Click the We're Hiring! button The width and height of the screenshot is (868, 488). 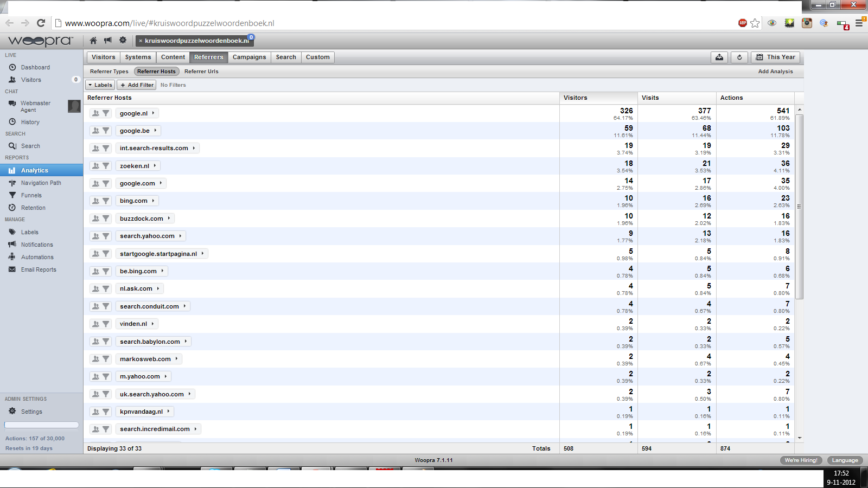pyautogui.click(x=801, y=460)
